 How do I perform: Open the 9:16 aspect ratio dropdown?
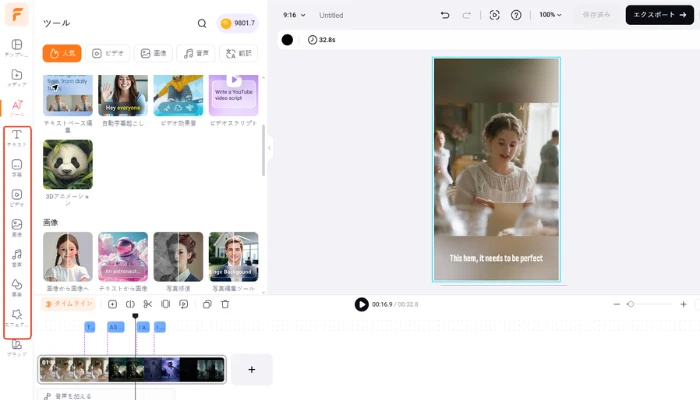[x=295, y=15]
